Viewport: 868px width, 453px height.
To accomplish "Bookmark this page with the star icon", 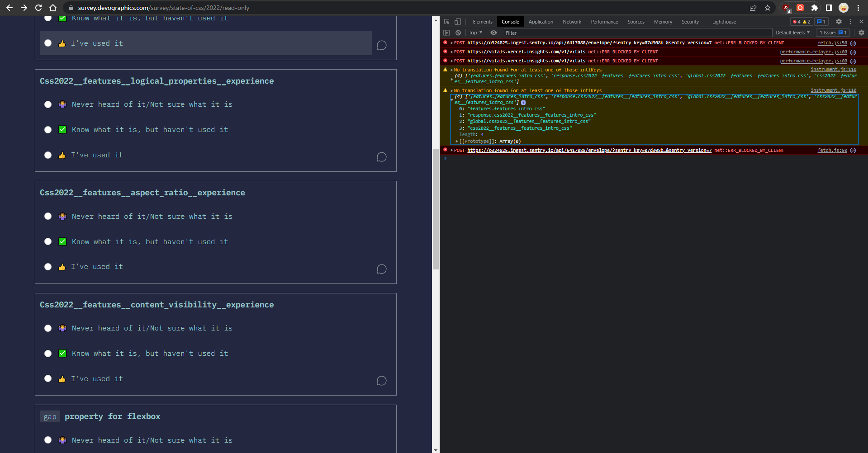I will coord(768,8).
